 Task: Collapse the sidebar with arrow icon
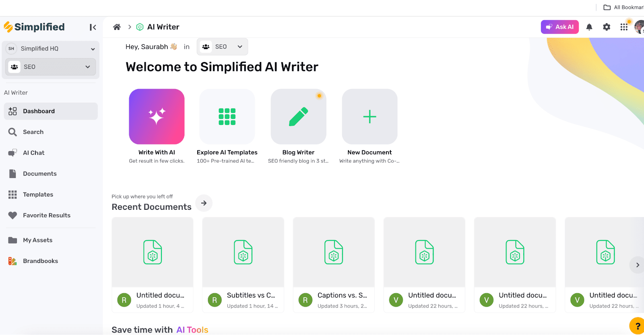(x=93, y=27)
